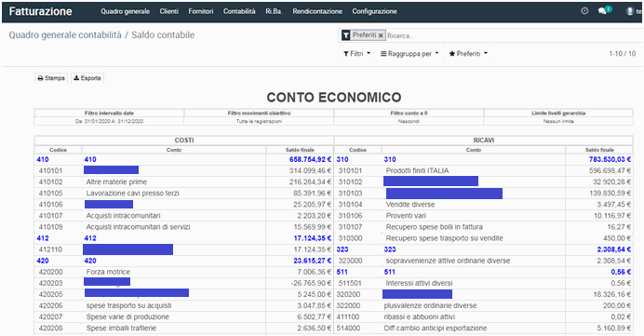Click the user avatar icon
The image size is (644, 336).
[629, 11]
